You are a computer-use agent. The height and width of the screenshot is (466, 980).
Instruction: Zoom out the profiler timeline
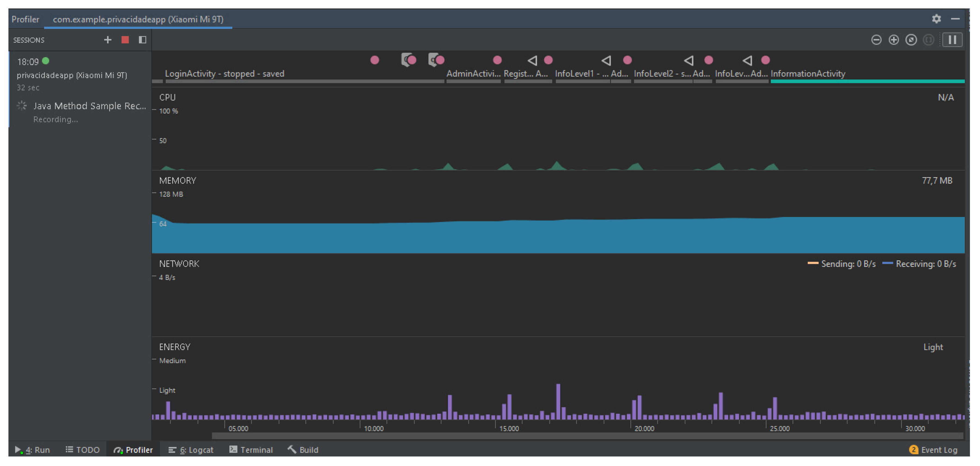point(876,40)
